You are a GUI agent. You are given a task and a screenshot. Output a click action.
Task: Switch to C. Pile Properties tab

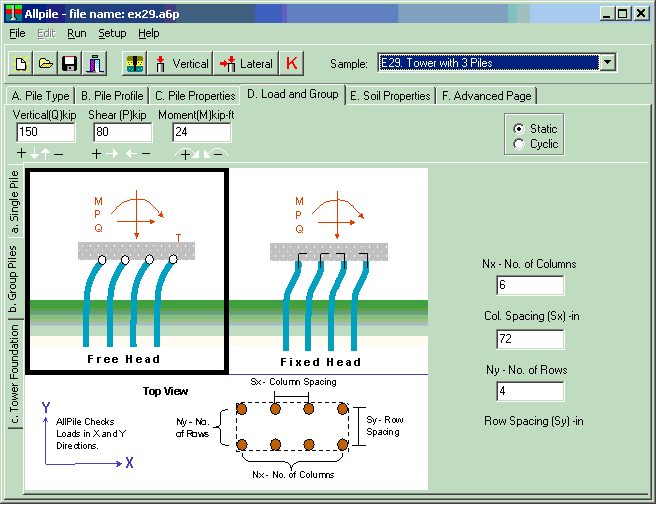(194, 96)
